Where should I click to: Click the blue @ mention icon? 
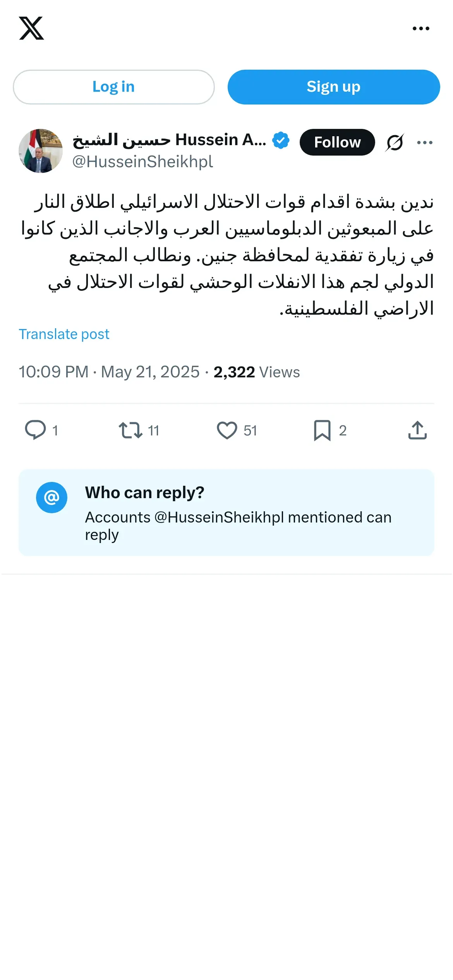pos(51,497)
